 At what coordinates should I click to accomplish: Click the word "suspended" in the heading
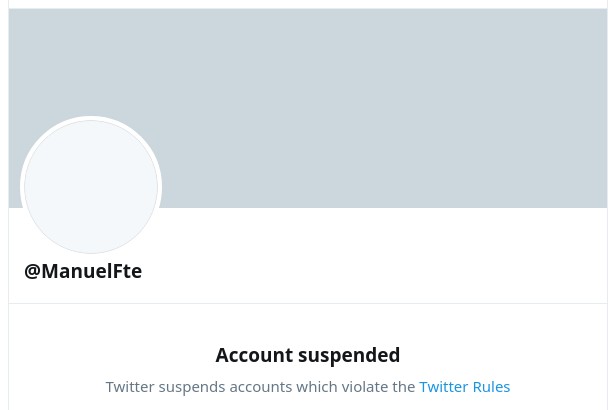[x=349, y=355]
